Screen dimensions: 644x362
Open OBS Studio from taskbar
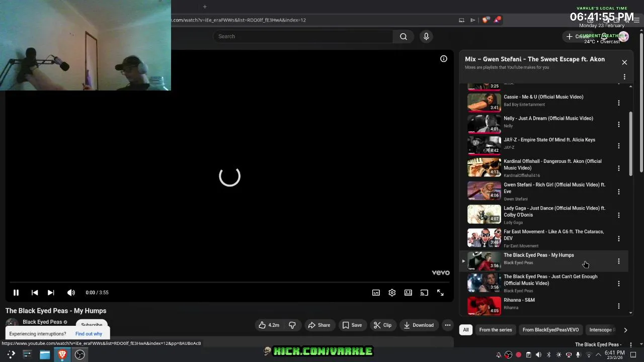click(79, 354)
